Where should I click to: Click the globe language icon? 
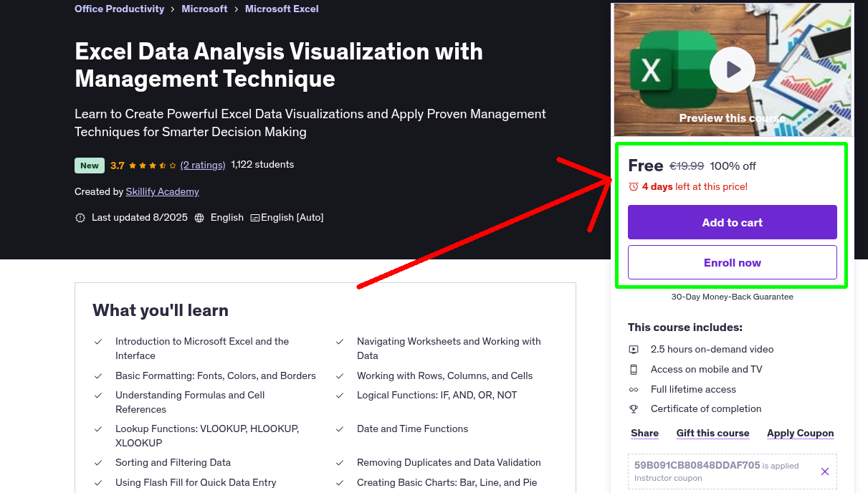point(199,218)
